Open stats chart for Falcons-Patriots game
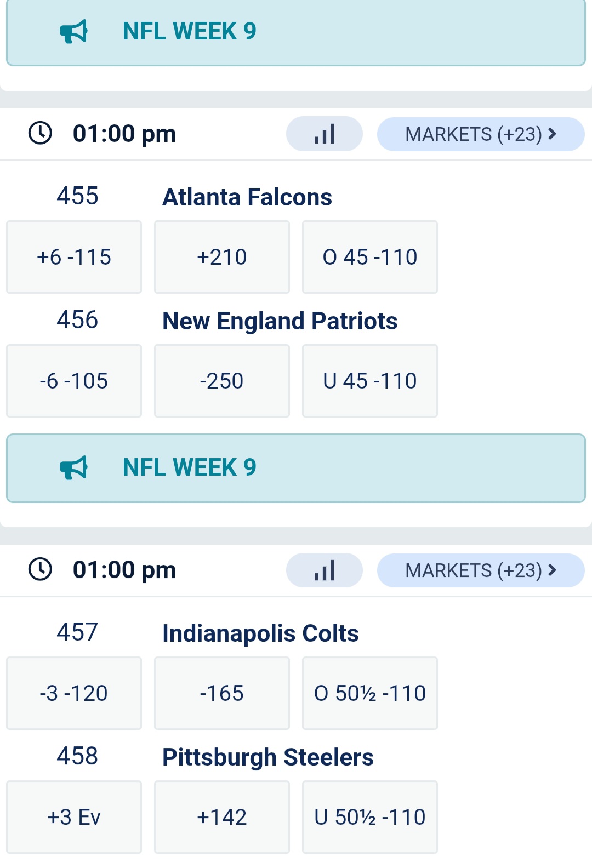The width and height of the screenshot is (592, 868). [x=324, y=134]
